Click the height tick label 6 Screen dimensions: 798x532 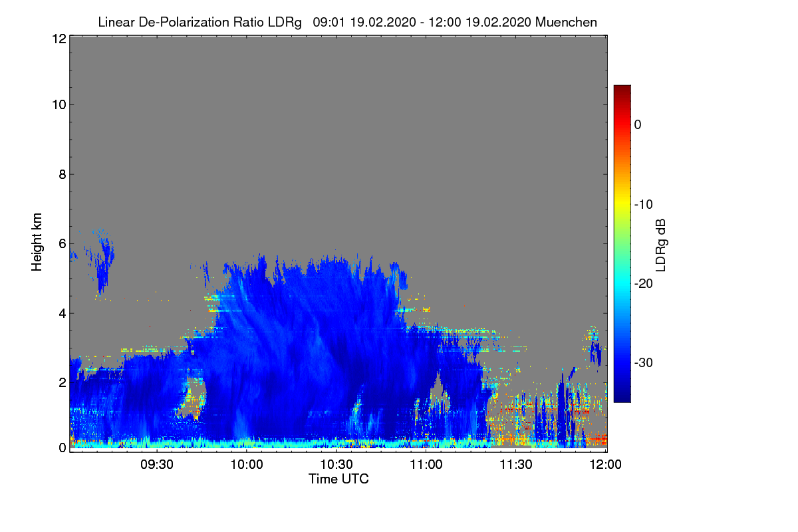click(x=62, y=244)
